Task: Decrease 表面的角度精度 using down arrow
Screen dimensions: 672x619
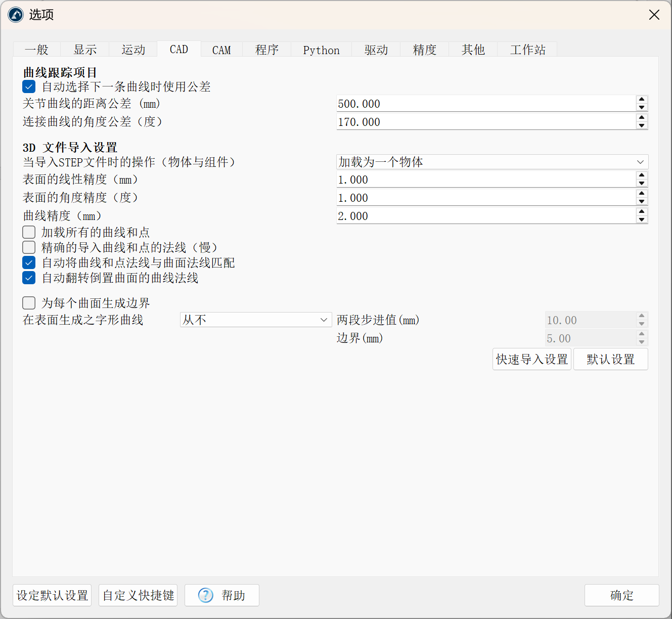Action: [x=642, y=201]
